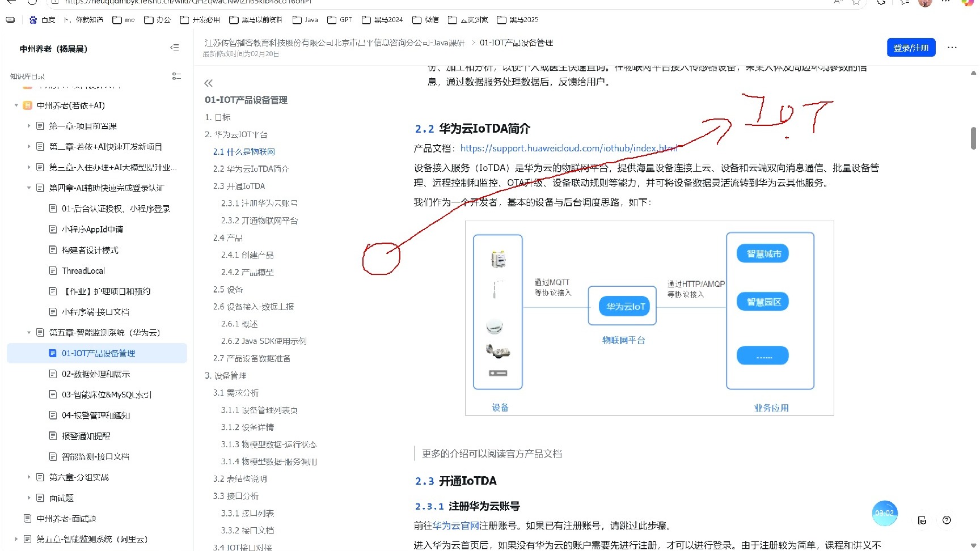
Task: Open 01-后台认证授权、小程序登录 page
Action: point(116,209)
